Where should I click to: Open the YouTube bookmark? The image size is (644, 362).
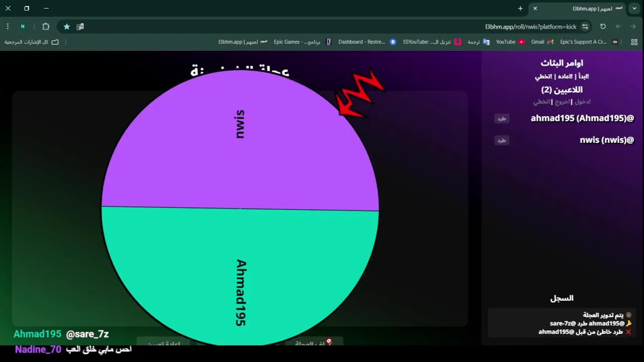tap(510, 42)
